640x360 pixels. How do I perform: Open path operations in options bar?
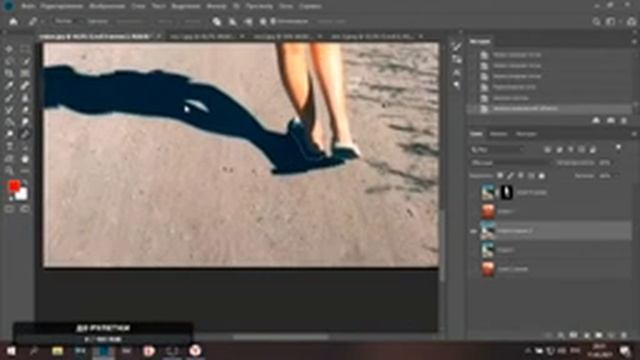(217, 22)
